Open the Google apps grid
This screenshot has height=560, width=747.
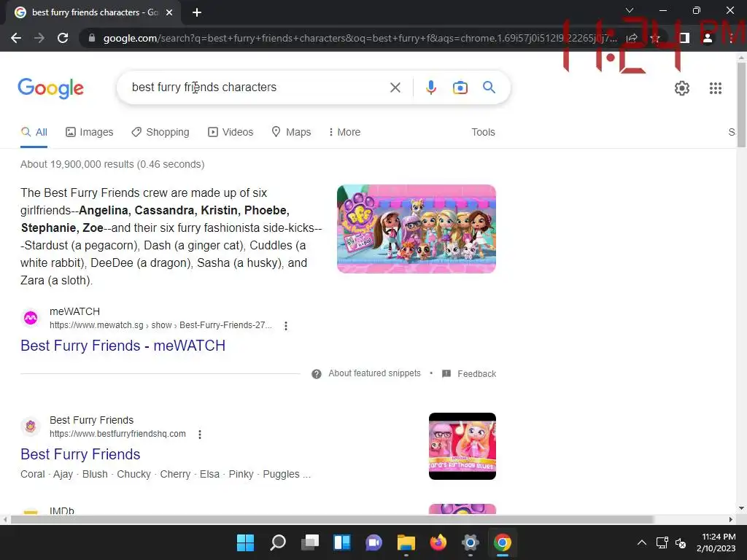(715, 88)
